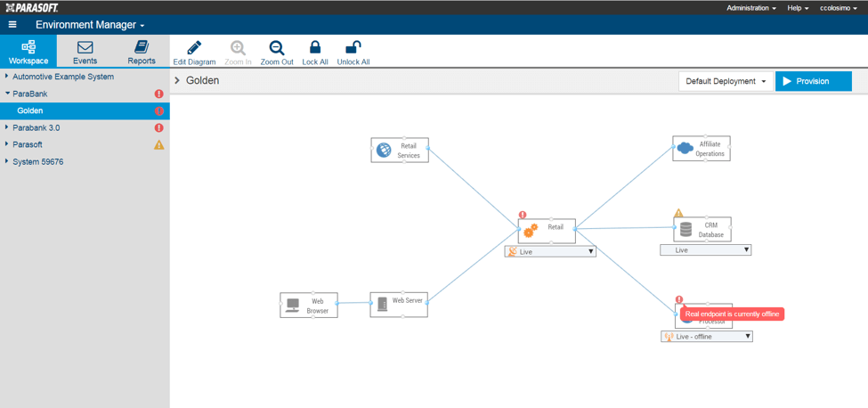The image size is (868, 408).
Task: Collapse the ParaBank tree node
Action: coord(6,94)
